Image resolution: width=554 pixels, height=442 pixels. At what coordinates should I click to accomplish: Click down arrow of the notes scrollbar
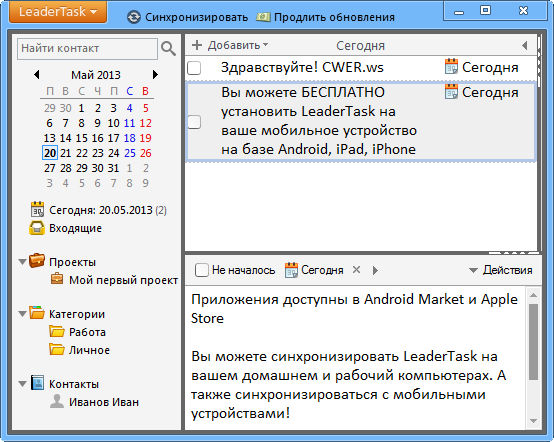click(534, 420)
